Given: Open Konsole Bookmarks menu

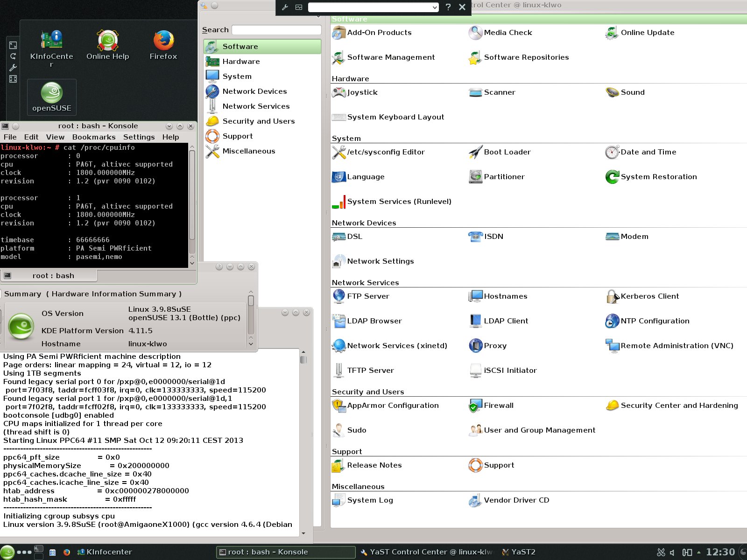Looking at the screenshot, I should pos(94,137).
